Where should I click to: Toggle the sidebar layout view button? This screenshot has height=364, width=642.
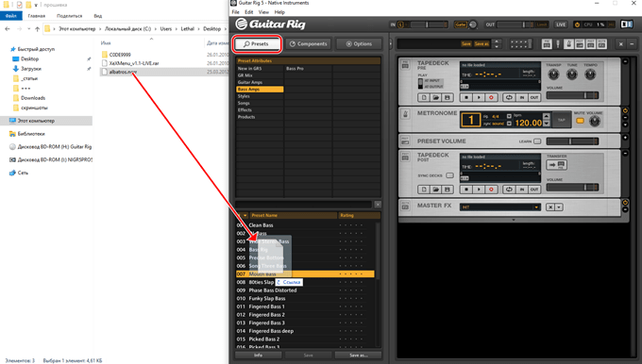(627, 25)
